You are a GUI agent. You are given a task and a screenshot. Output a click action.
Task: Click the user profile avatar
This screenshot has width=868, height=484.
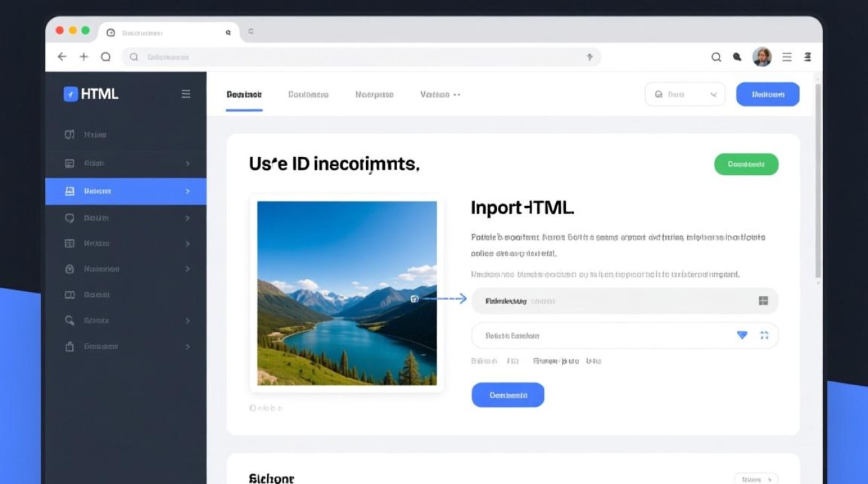[762, 57]
